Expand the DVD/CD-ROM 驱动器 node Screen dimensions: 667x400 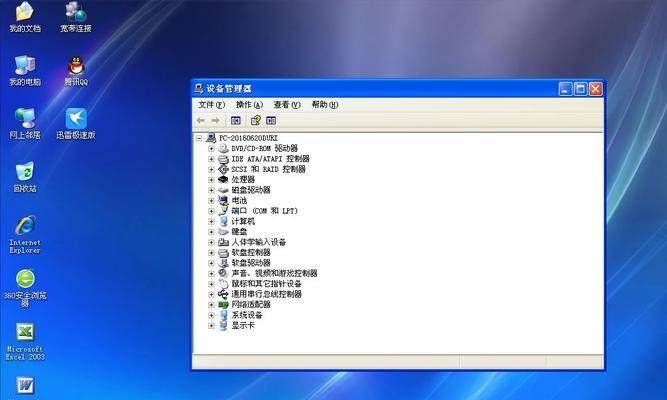click(x=211, y=148)
